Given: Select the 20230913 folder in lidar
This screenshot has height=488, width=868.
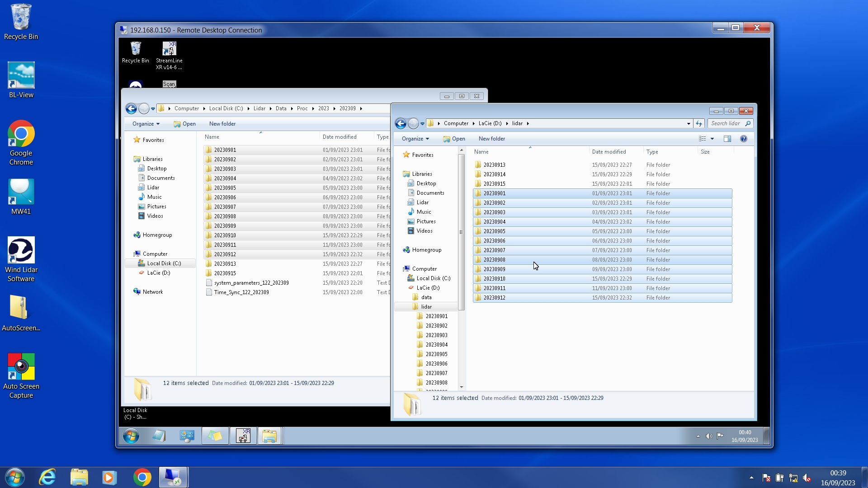Looking at the screenshot, I should click(x=494, y=165).
